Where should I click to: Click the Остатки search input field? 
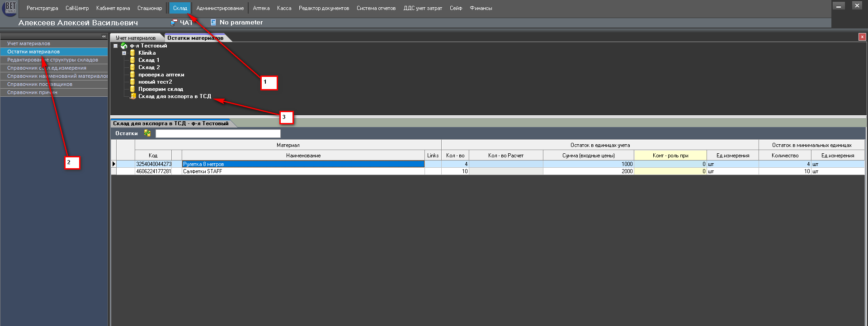pos(217,133)
